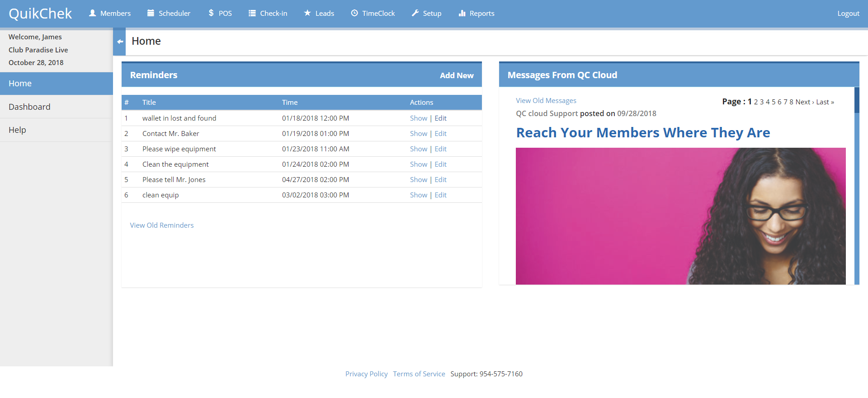This screenshot has height=398, width=868.
Task: Click the Reports bar chart icon
Action: tap(462, 13)
